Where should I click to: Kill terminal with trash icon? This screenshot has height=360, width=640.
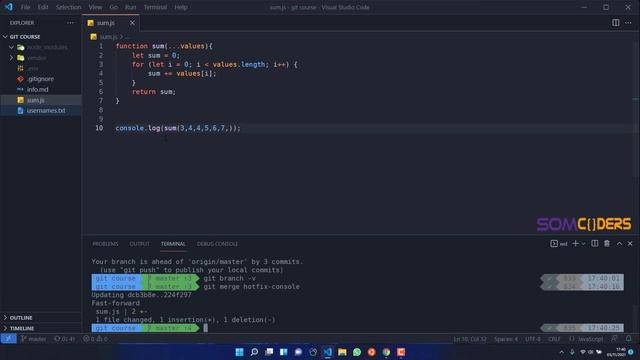click(x=607, y=244)
